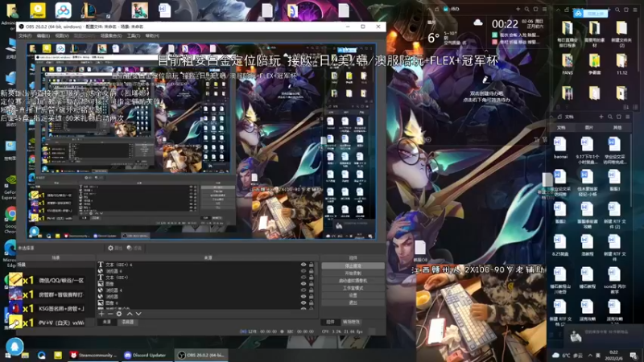
Task: Collapse the 文档 panel with its chevron
Action: tap(551, 117)
